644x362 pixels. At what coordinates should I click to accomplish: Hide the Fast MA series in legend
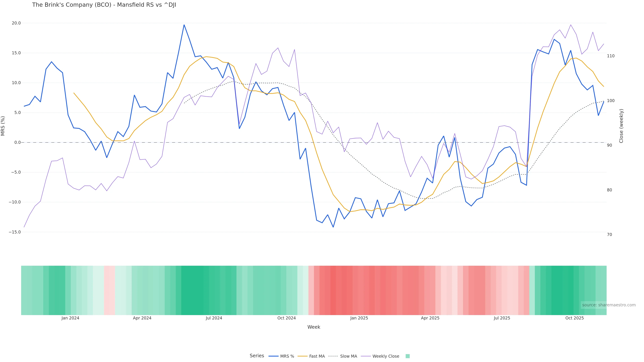(317, 356)
